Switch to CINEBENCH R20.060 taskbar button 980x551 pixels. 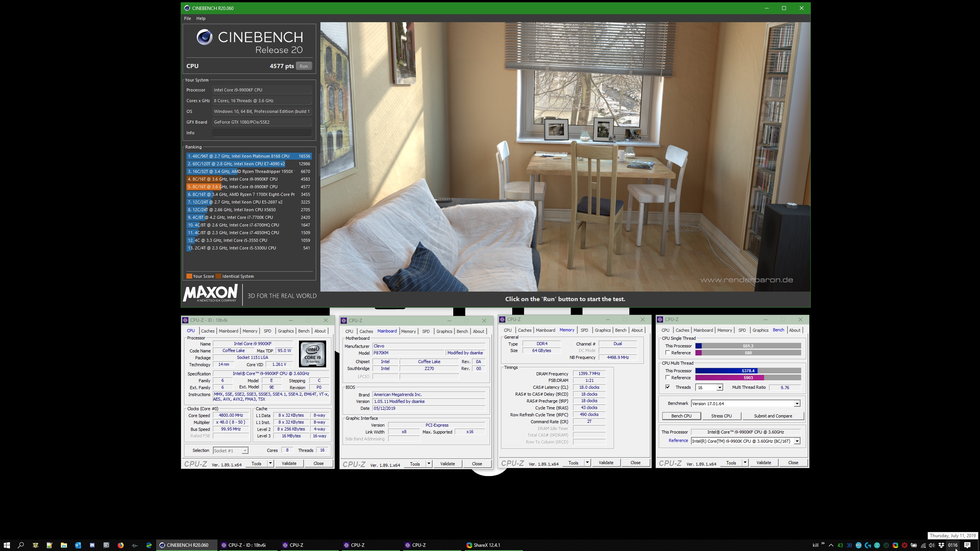[x=186, y=545]
